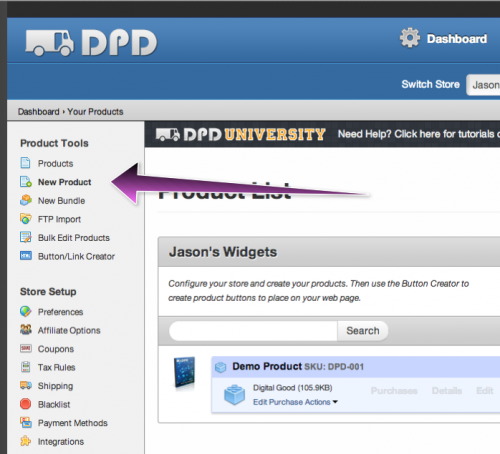Open the Dashboard link in header

pyautogui.click(x=457, y=39)
